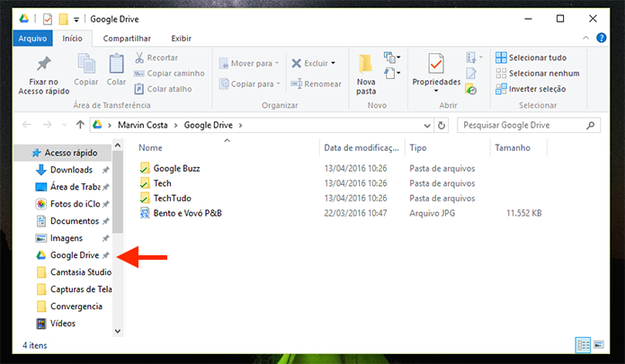Click the search magnifier icon
Screen dimensions: 625x364
point(590,126)
